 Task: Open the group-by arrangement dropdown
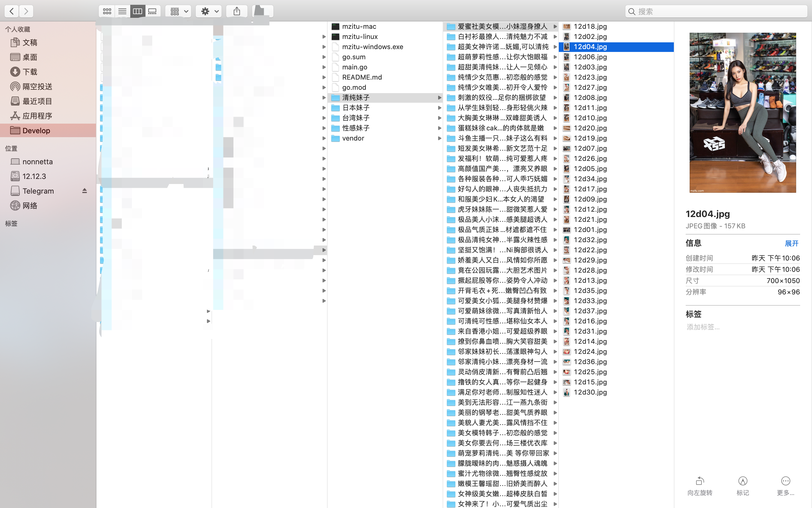pyautogui.click(x=178, y=11)
